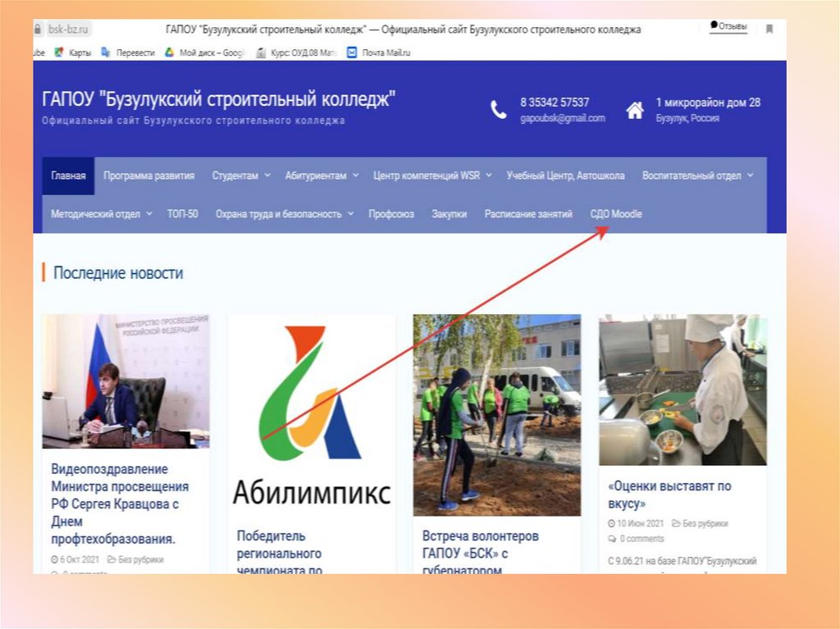Click the page title text in the browser title bar

(x=404, y=29)
